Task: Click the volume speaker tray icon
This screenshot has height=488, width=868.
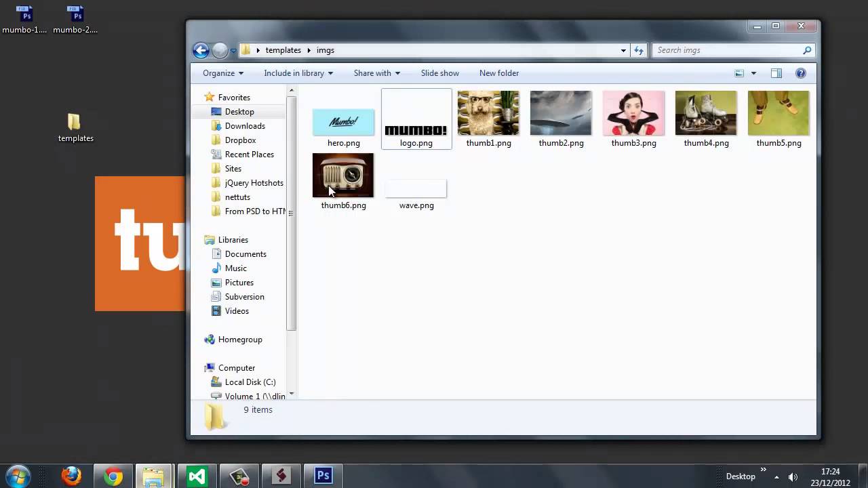Action: (793, 476)
